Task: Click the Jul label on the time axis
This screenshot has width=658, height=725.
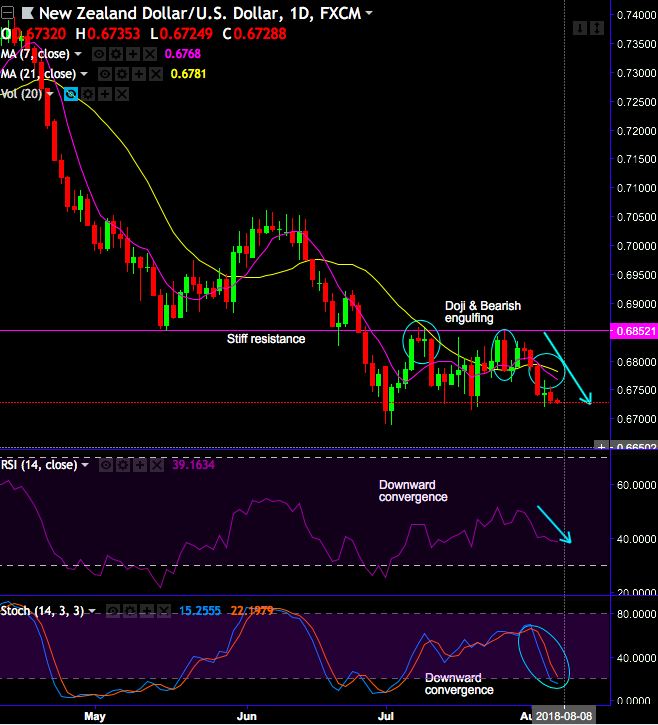Action: (x=386, y=717)
